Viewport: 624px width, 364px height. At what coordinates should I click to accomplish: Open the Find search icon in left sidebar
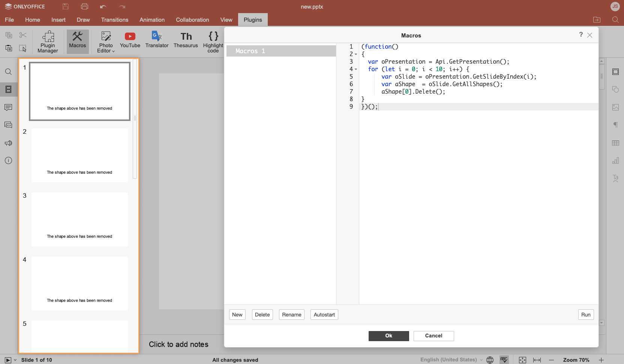(x=9, y=72)
